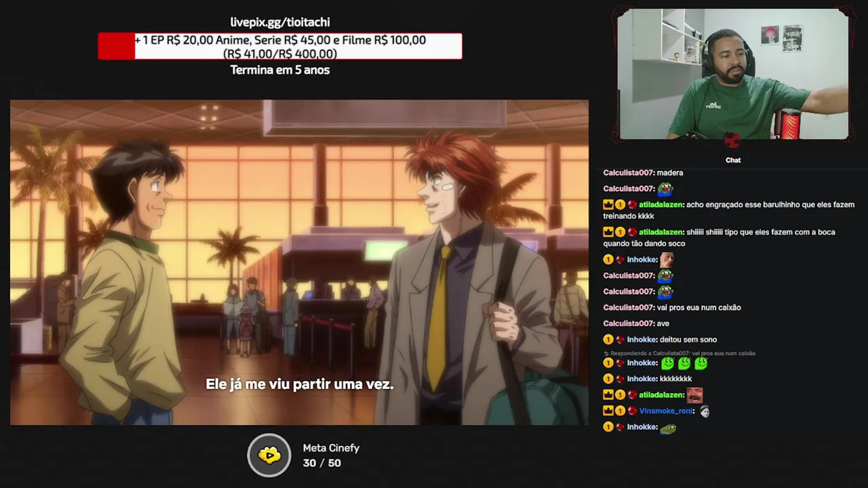Click the 'treinando kkkk' message line
Image resolution: width=868 pixels, height=488 pixels.
click(x=629, y=216)
